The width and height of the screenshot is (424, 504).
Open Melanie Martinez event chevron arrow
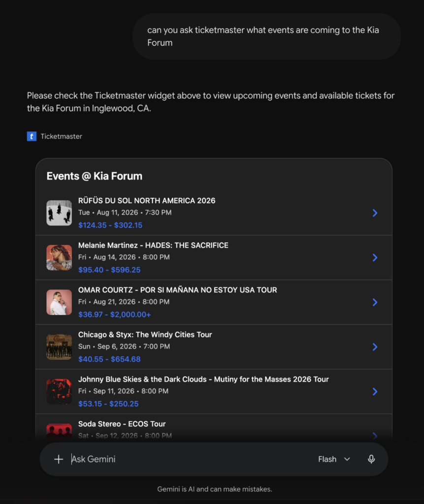pos(375,257)
